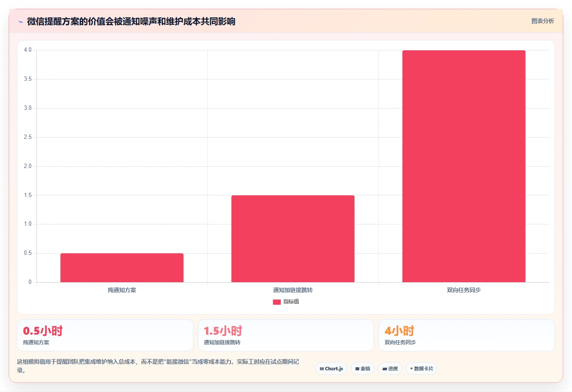Click the 纯通知方案 caption under 0.5小时
572x392 pixels.
coord(36,343)
